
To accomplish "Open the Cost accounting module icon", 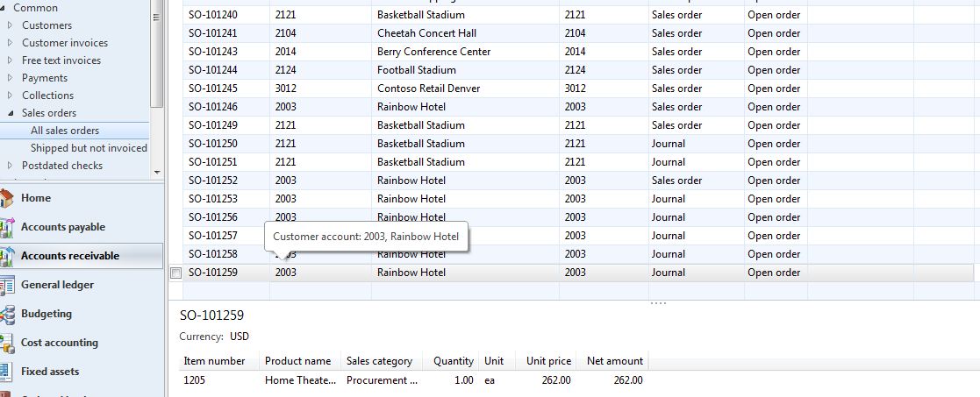I will tap(7, 344).
